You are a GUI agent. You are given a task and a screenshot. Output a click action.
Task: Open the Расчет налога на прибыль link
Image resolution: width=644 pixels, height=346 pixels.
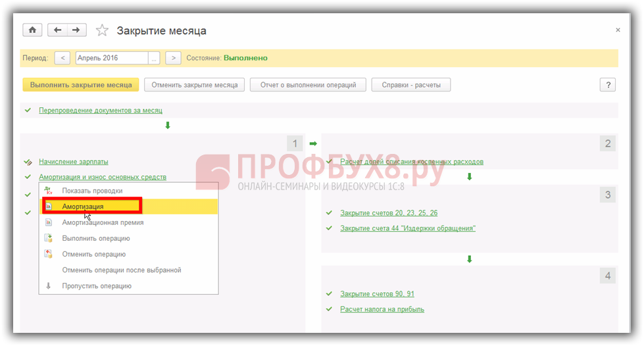point(382,309)
